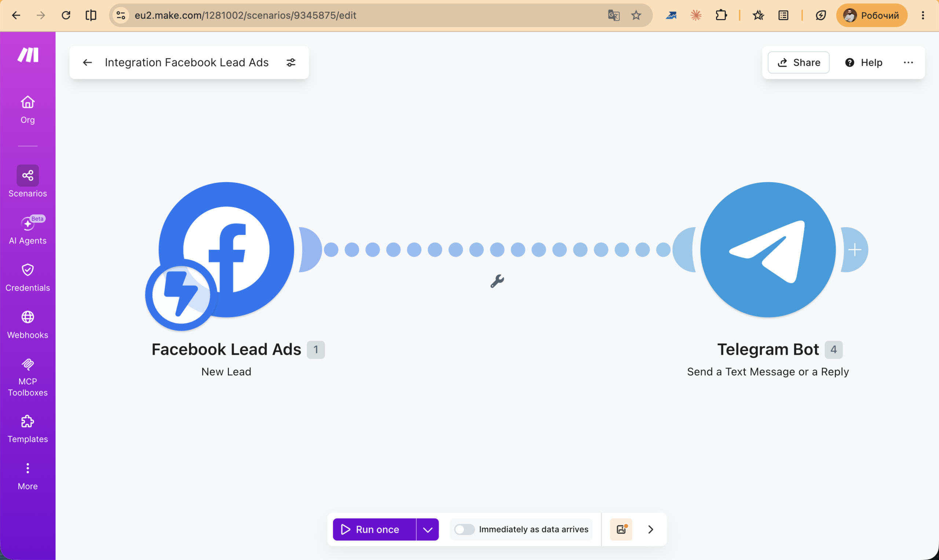
Task: Click the translate page icon
Action: [x=614, y=15]
